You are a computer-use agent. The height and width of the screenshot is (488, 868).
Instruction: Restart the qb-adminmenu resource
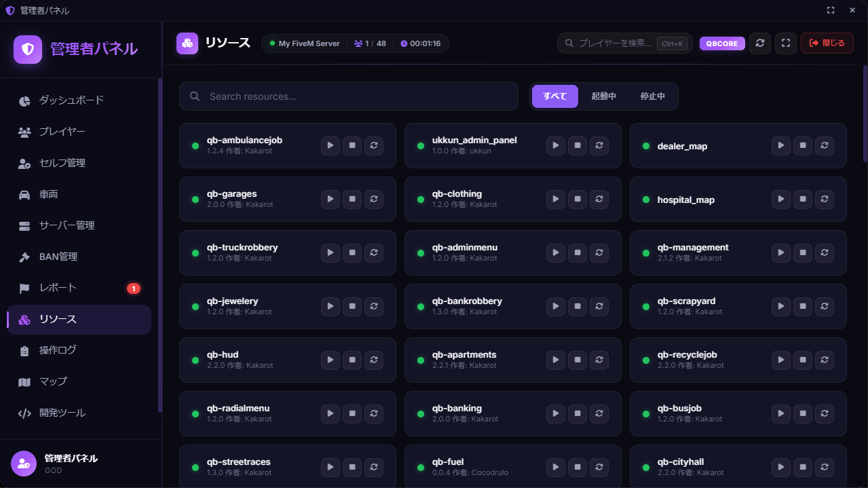click(599, 252)
